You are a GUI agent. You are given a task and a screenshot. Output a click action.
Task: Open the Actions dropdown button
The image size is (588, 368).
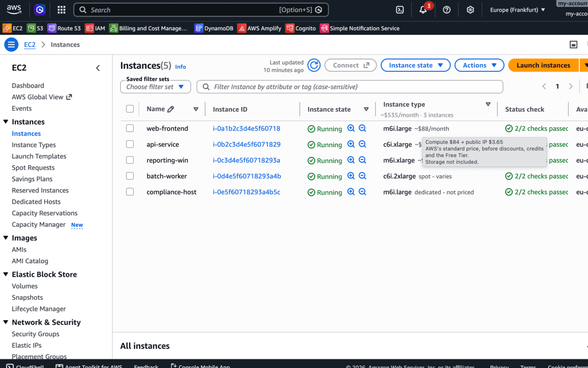pyautogui.click(x=480, y=65)
